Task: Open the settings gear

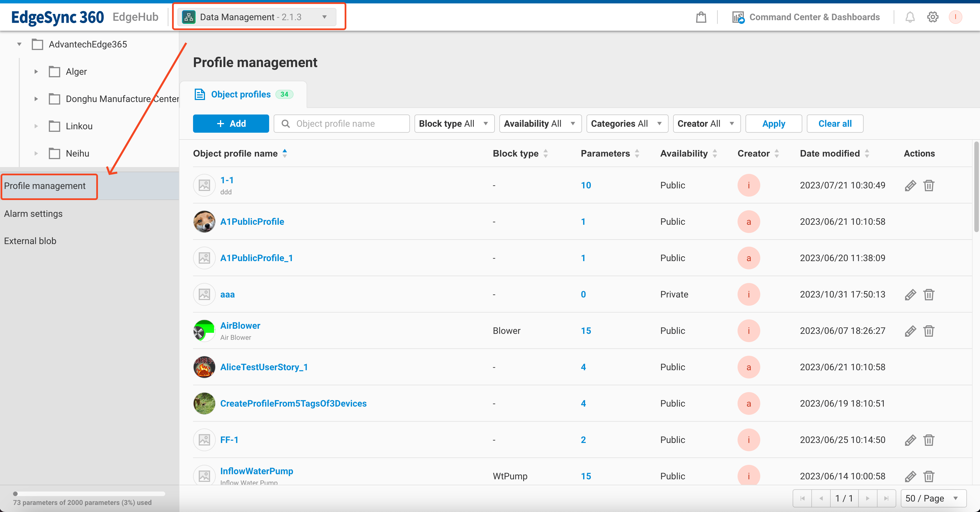Action: pyautogui.click(x=932, y=17)
